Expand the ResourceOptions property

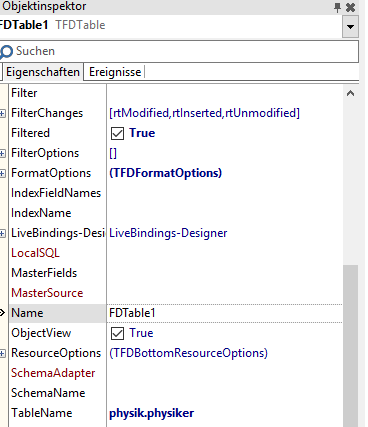pos(3,353)
